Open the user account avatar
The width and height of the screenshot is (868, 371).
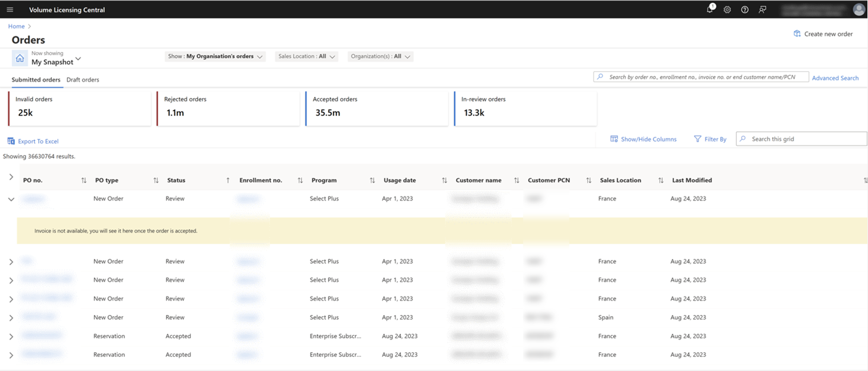pos(859,10)
